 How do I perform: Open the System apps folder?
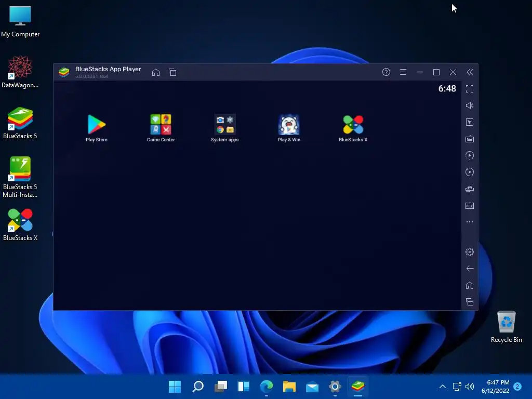pyautogui.click(x=224, y=128)
